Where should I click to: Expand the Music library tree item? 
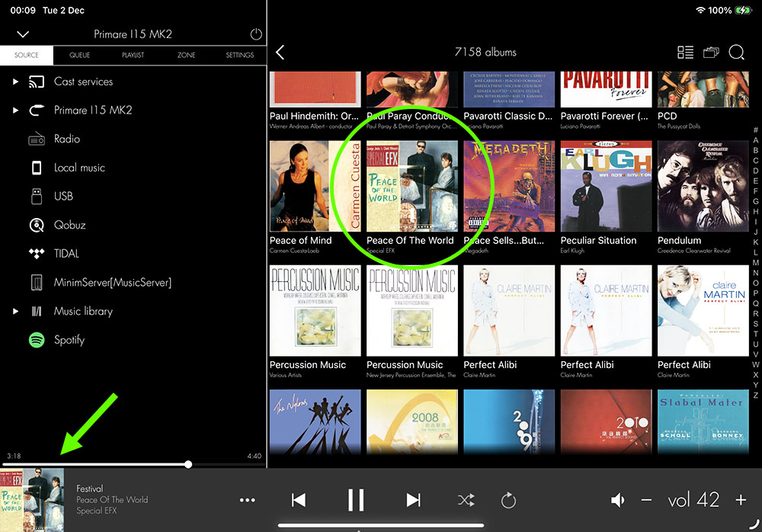[x=14, y=311]
